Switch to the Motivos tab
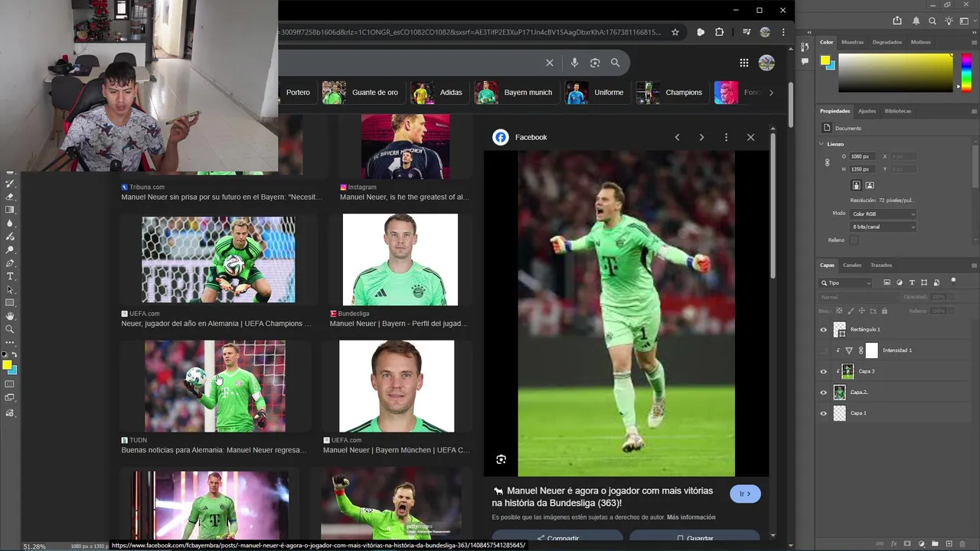The image size is (980, 551). (x=920, y=42)
